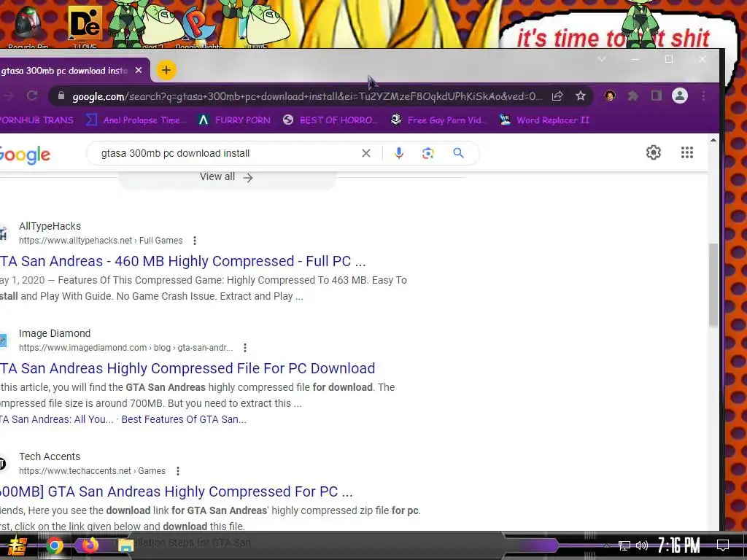Search by image with the Google Lens icon
The height and width of the screenshot is (560, 747).
[427, 153]
